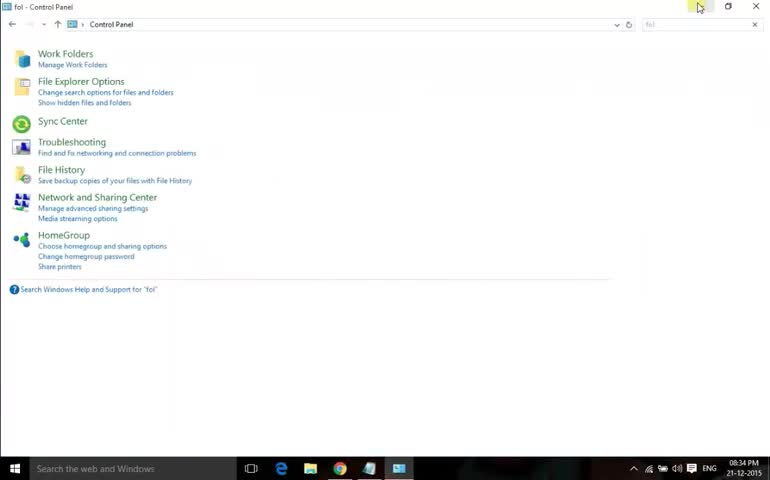Click Find and fix networking and connection problems
This screenshot has width=770, height=480.
coord(117,153)
